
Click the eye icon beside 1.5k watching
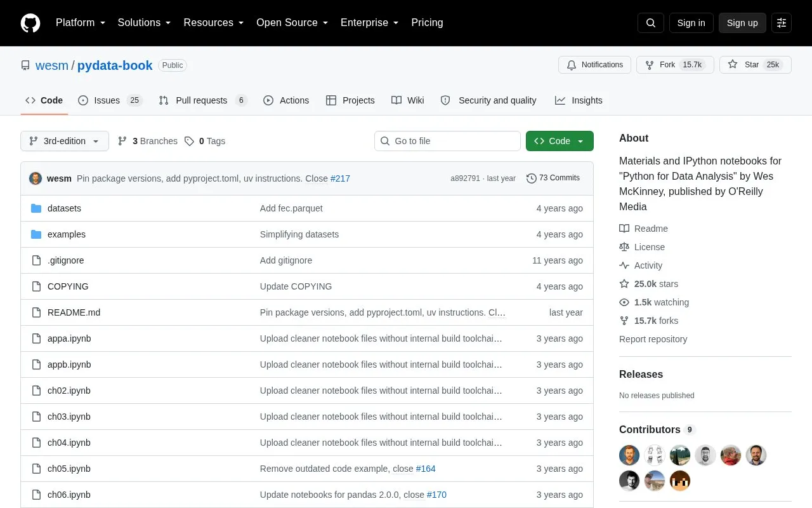(624, 302)
